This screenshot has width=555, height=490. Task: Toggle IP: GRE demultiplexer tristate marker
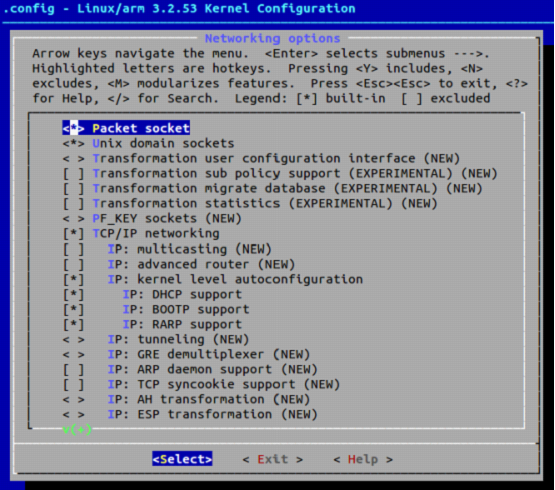(74, 354)
